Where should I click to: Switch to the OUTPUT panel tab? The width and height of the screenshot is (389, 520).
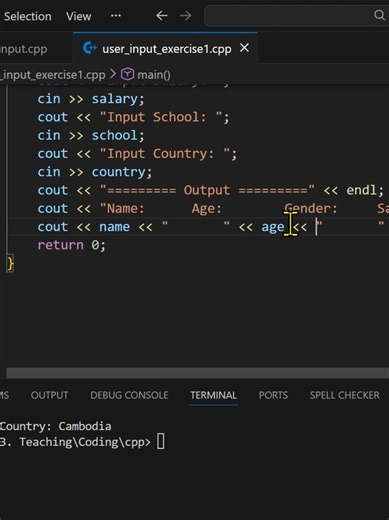tap(49, 395)
